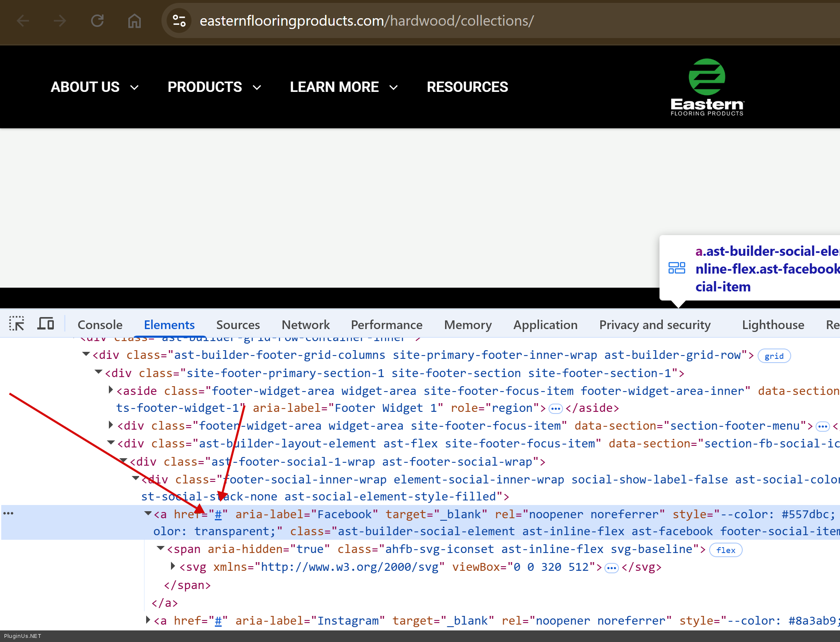Click the browser back arrow

23,21
